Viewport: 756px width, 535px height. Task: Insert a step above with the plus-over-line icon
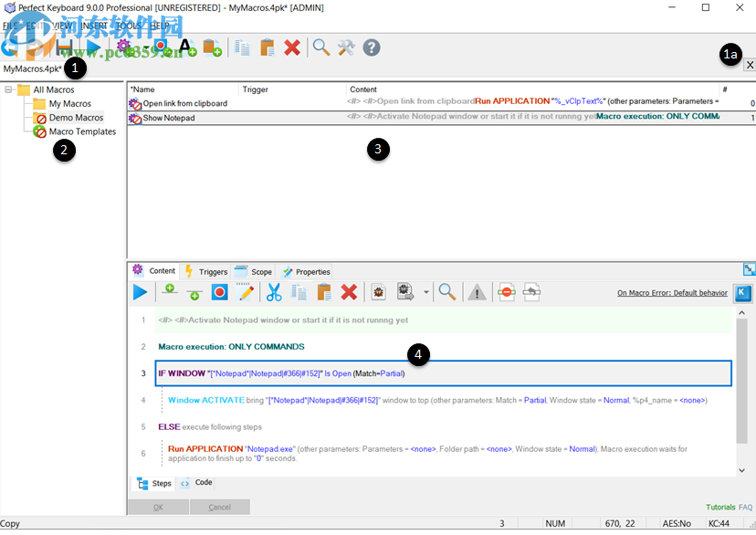pos(169,290)
